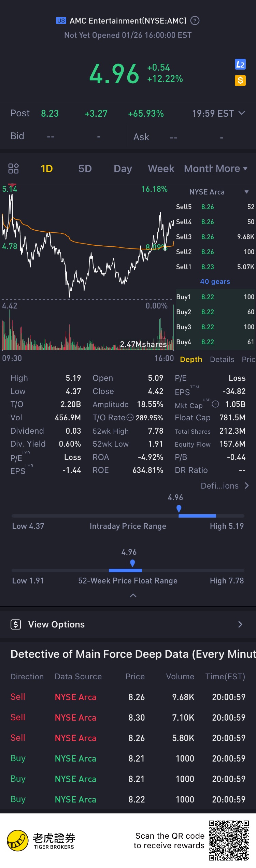Expand the post-market 19:59 EST dropdown
Viewport: 256px width, 868px height.
(218, 113)
